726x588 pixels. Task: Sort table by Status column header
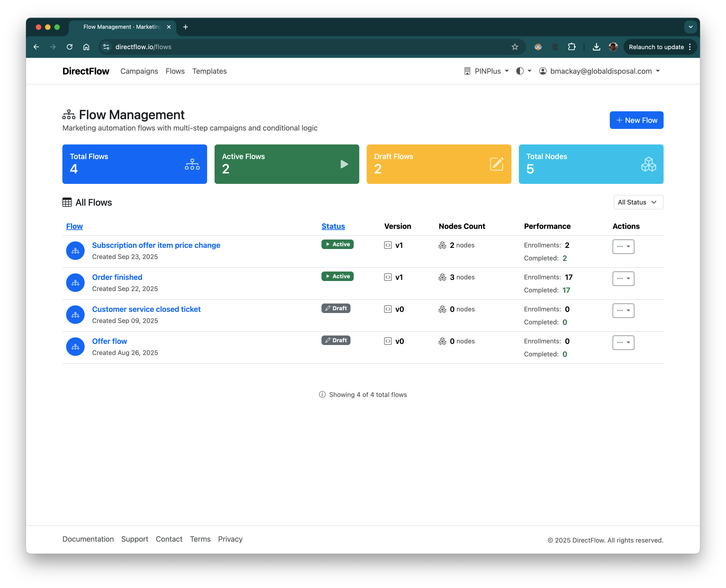[x=333, y=226]
